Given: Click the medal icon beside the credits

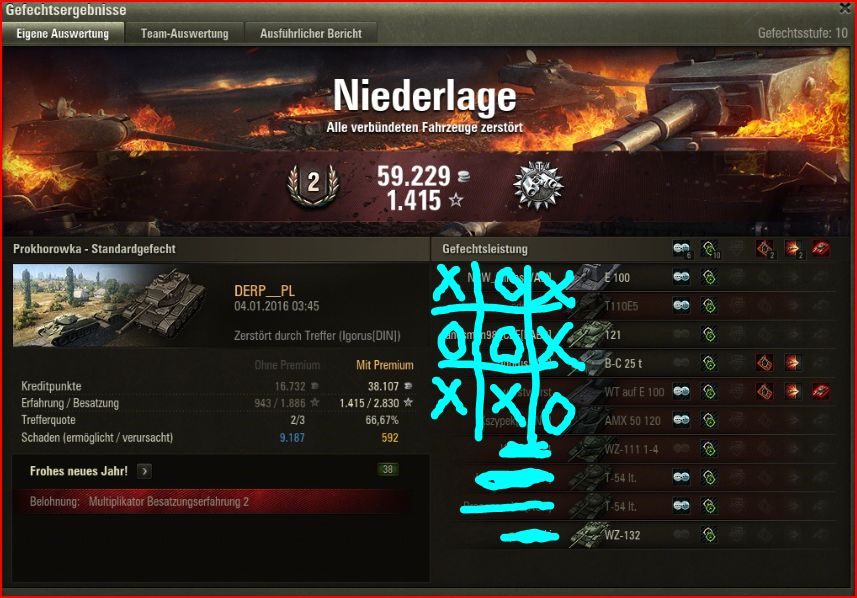Looking at the screenshot, I should point(538,185).
